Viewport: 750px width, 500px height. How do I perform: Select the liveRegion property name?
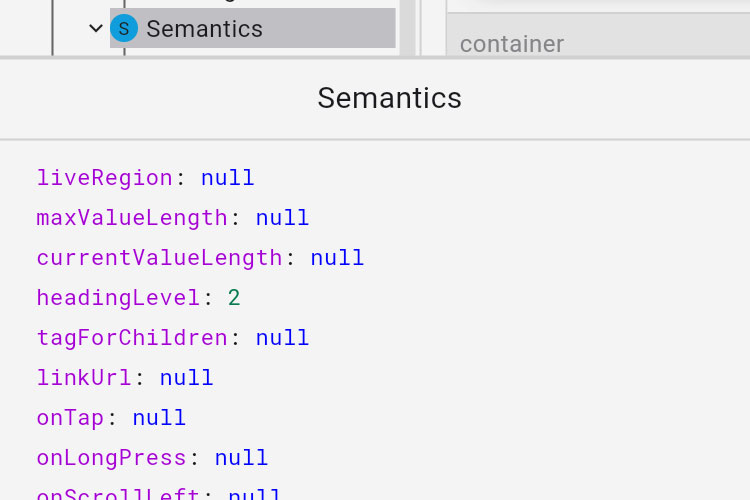click(x=104, y=178)
